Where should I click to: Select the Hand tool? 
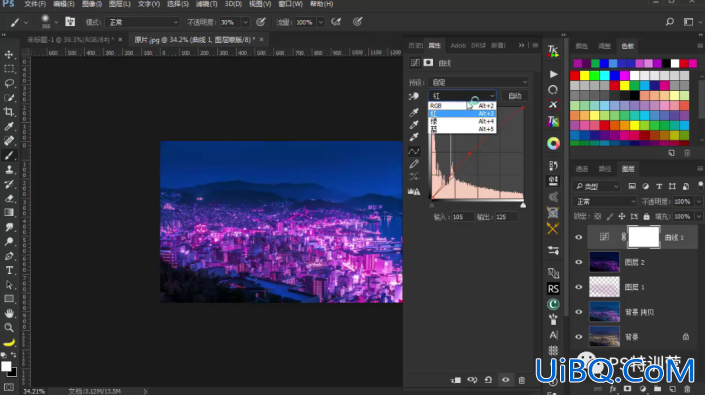[9, 313]
